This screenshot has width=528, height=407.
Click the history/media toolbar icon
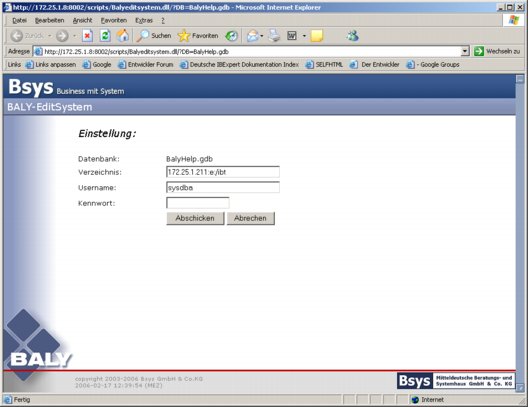click(231, 36)
